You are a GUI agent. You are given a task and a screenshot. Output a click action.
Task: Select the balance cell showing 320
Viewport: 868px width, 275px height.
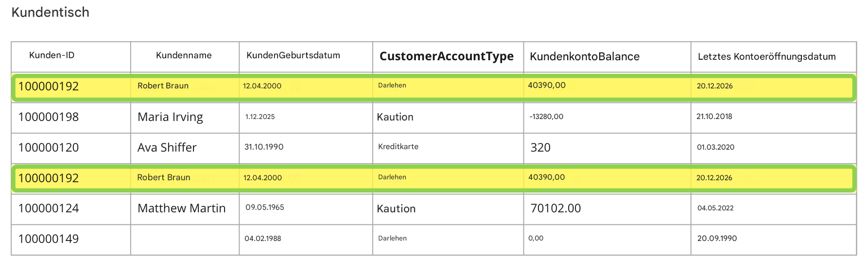[x=607, y=148]
